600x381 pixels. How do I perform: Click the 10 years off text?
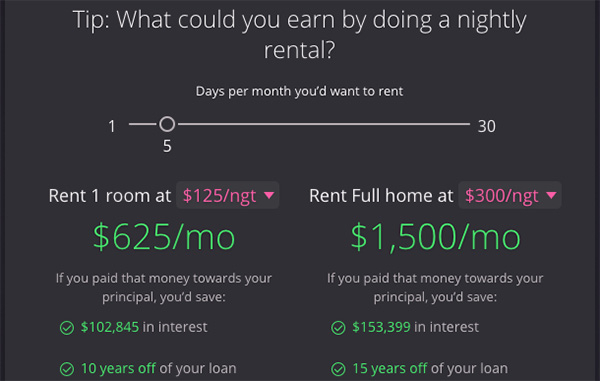coord(118,368)
